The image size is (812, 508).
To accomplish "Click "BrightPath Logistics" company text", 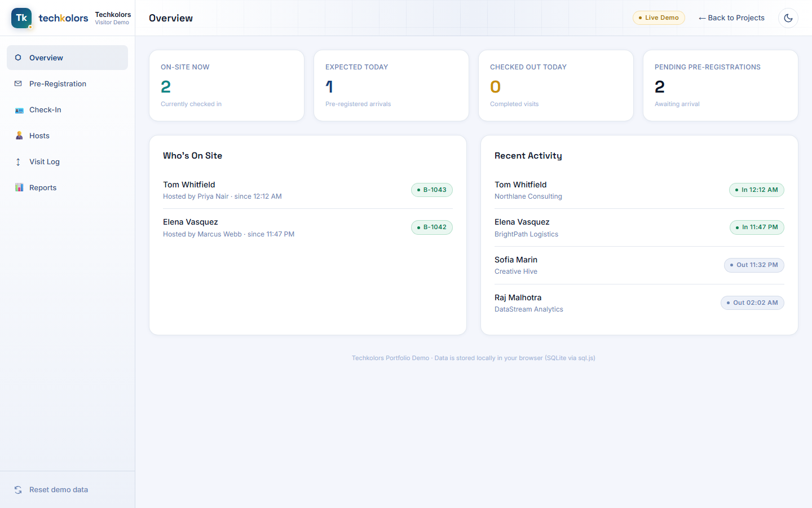I will tap(526, 234).
